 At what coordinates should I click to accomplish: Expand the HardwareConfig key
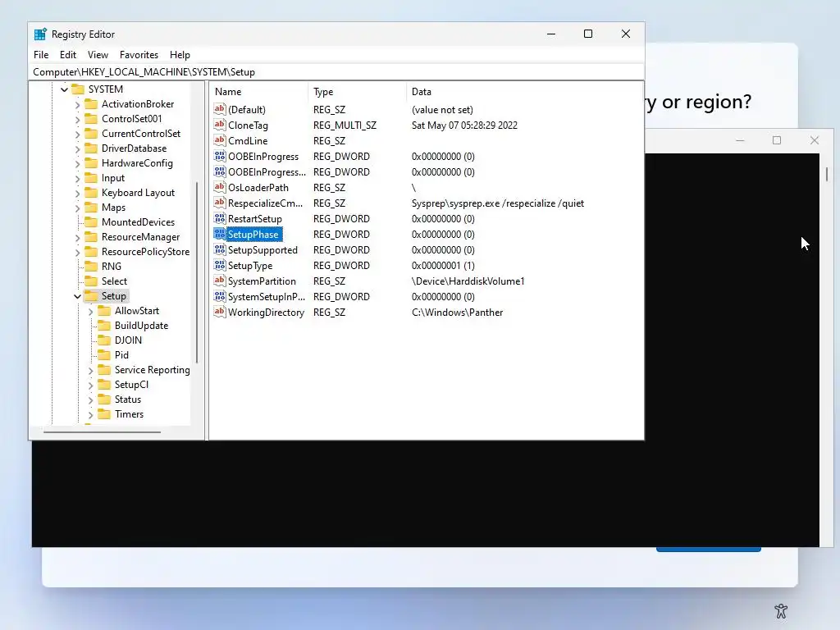point(77,163)
